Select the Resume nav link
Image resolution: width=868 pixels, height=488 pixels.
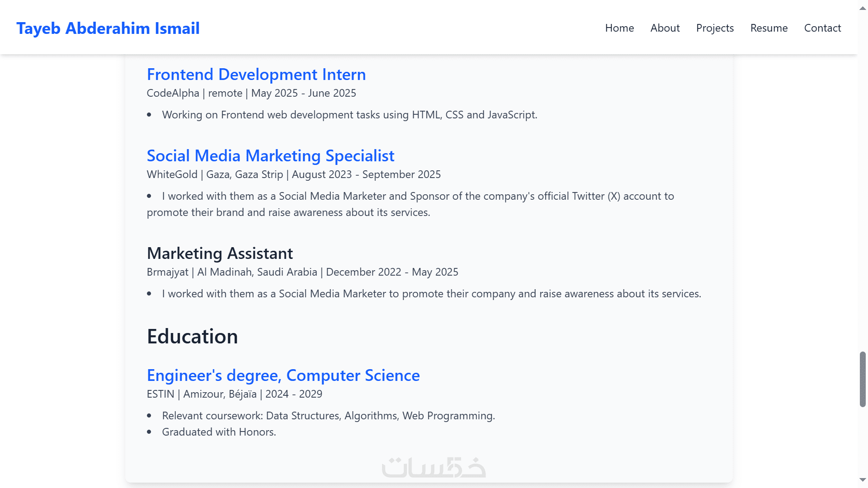[769, 28]
